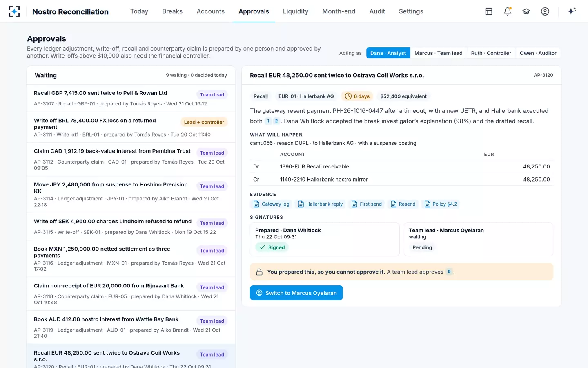Open the graduation cap learning icon
The width and height of the screenshot is (588, 368).
[x=526, y=11]
